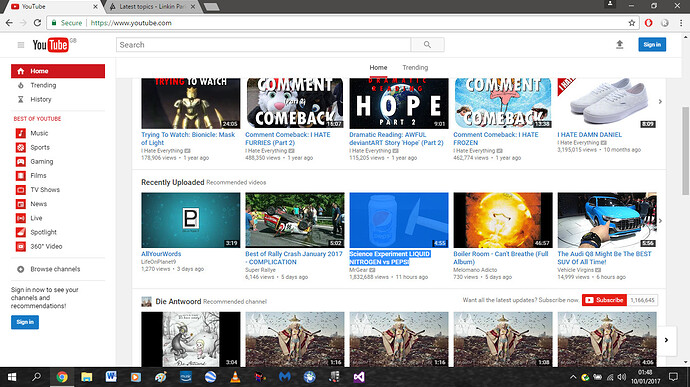Open The Audi Q8 Might Be The BEST title
This screenshot has height=387, width=690.
pos(605,258)
